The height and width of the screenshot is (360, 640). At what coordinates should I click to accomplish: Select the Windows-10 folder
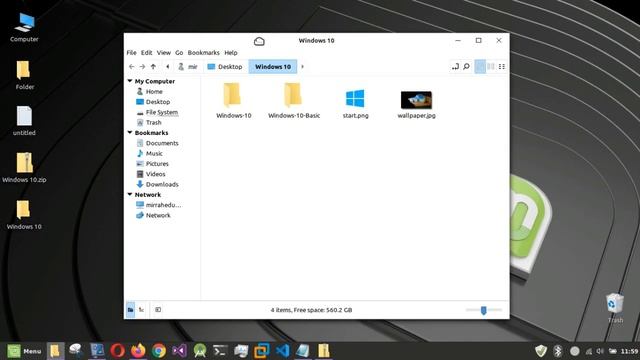coord(233,100)
